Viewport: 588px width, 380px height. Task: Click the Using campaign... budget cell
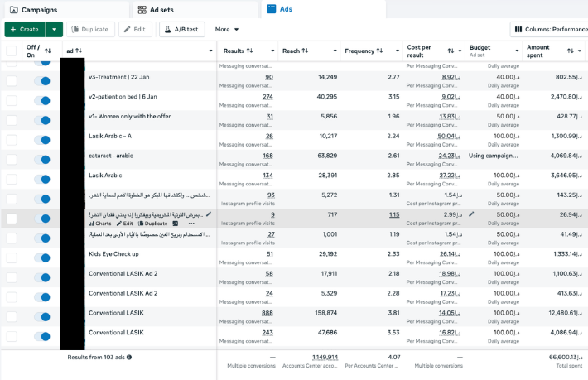(493, 156)
